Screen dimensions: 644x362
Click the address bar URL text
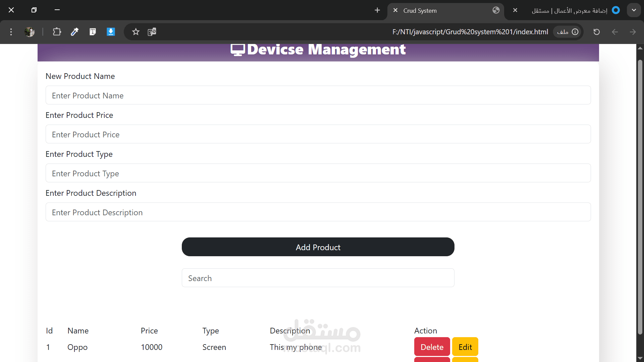click(470, 32)
